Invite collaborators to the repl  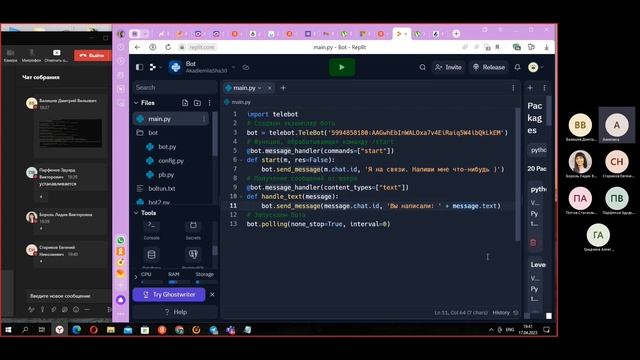(448, 67)
